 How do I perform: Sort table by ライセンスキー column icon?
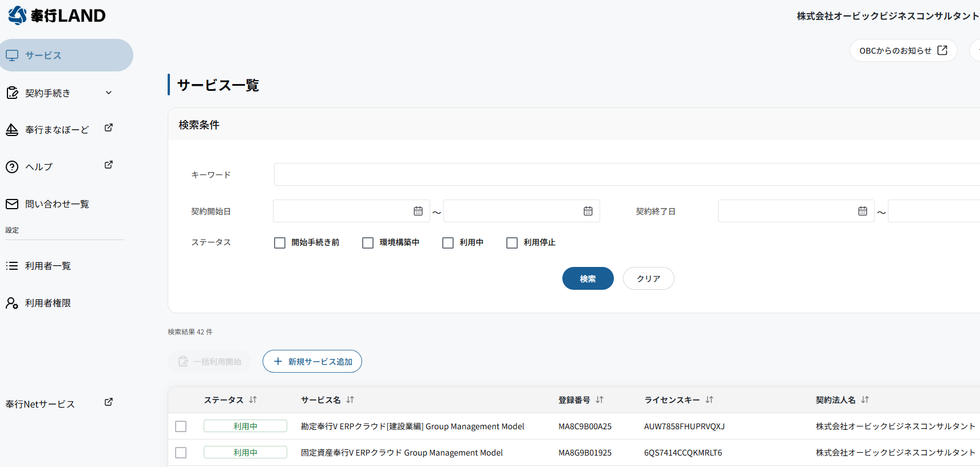709,400
